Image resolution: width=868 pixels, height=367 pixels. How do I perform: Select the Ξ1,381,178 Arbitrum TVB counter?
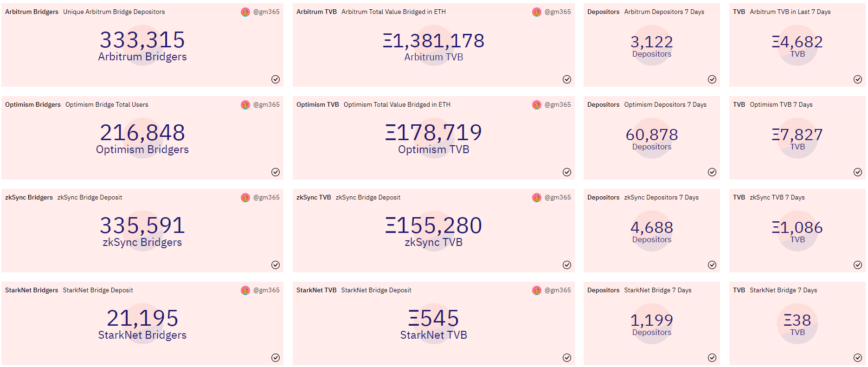pyautogui.click(x=434, y=46)
